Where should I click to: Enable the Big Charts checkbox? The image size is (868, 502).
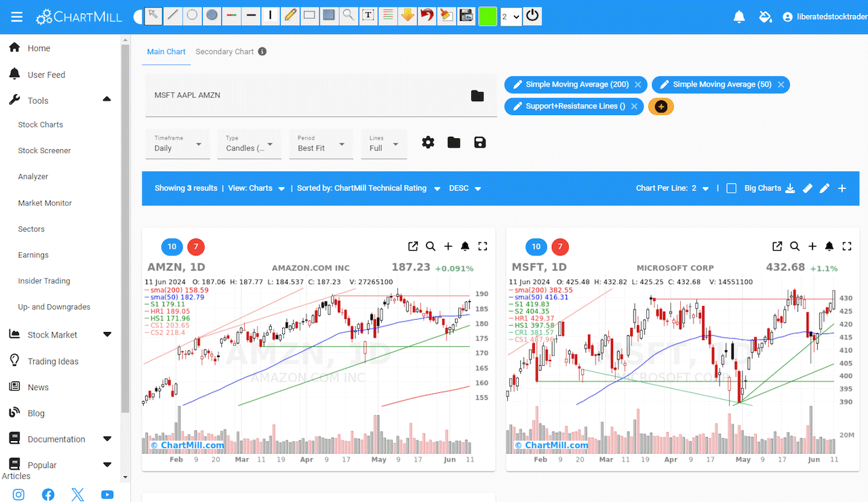pyautogui.click(x=731, y=188)
